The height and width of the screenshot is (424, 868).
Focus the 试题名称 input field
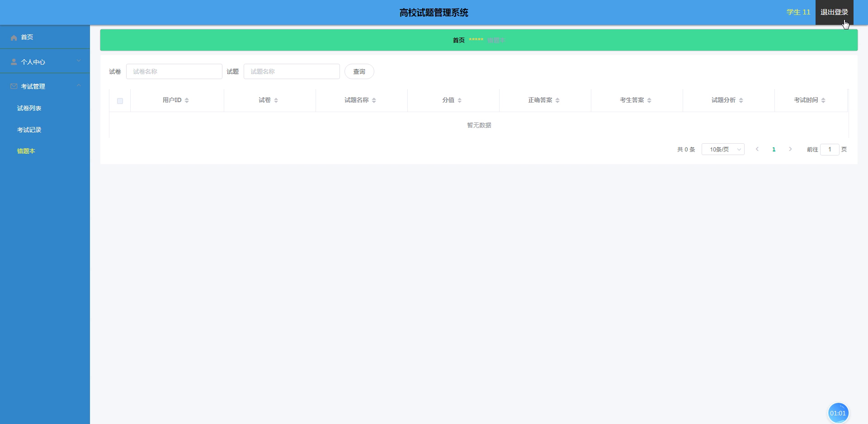click(x=292, y=71)
